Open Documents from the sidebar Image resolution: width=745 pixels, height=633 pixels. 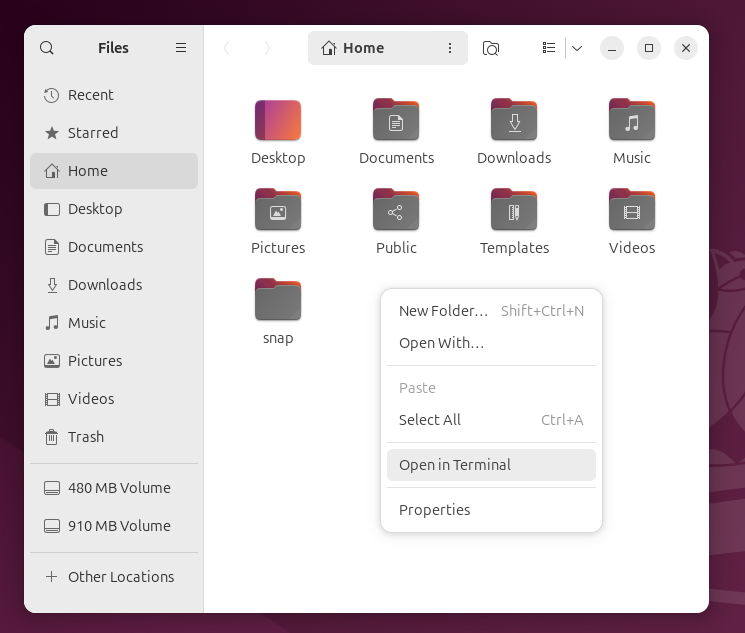114,247
